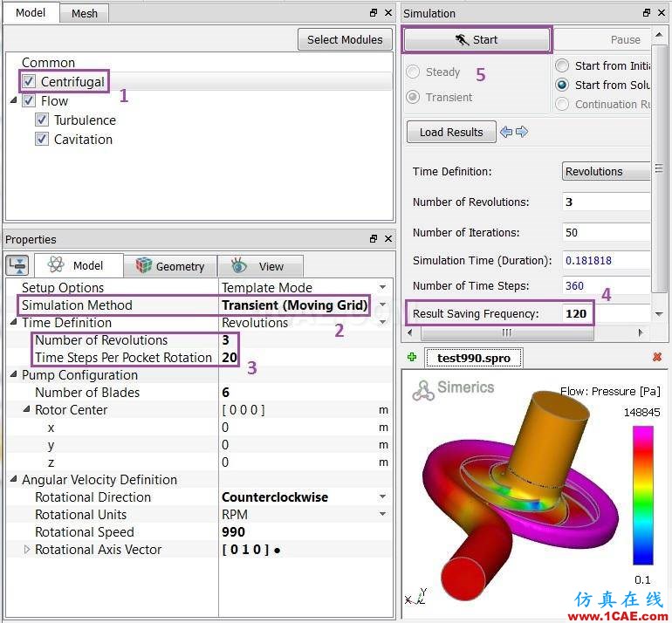Collapse the Flow tree node
This screenshot has height=623, width=672.
tap(14, 100)
